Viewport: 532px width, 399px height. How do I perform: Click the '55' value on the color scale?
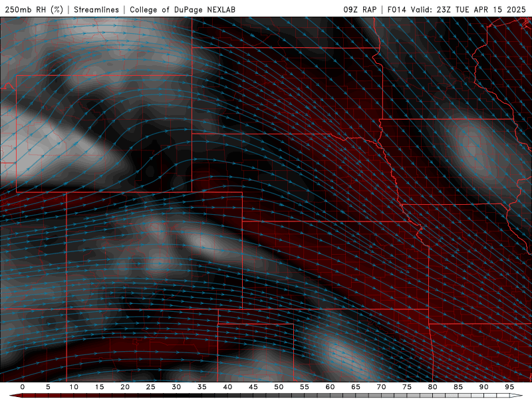[305, 387]
